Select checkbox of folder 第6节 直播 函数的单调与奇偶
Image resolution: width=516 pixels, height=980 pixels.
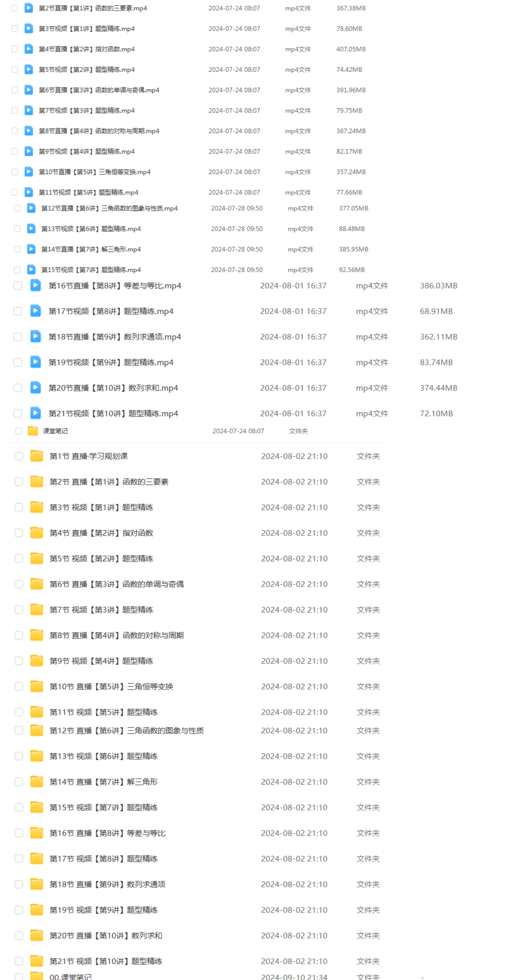tap(18, 584)
